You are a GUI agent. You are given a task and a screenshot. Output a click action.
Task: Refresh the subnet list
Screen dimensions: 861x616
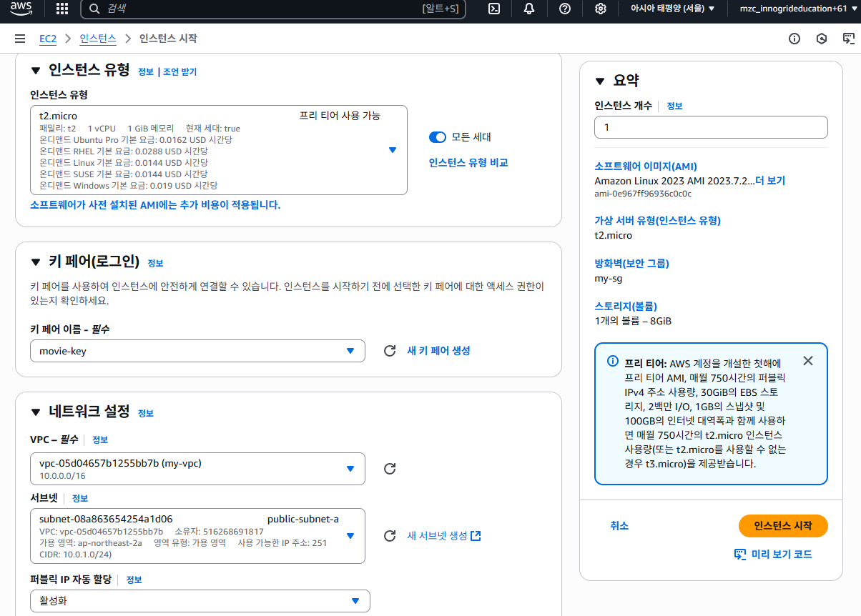(390, 536)
